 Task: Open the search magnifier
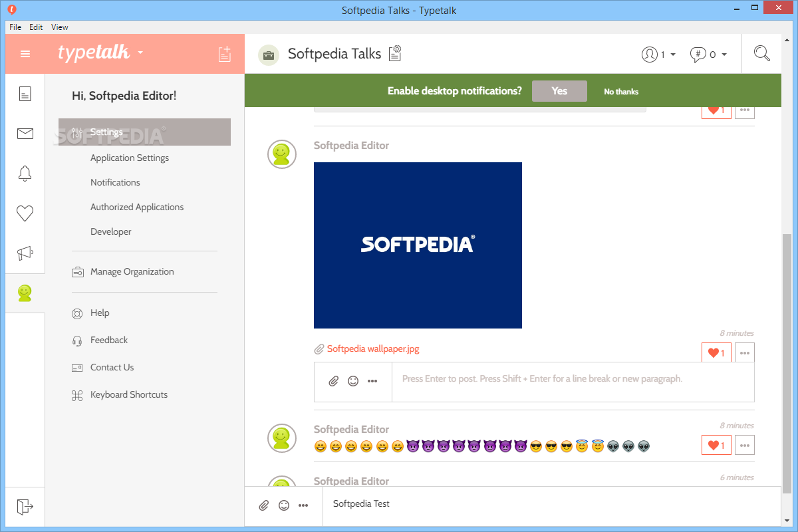tap(762, 54)
